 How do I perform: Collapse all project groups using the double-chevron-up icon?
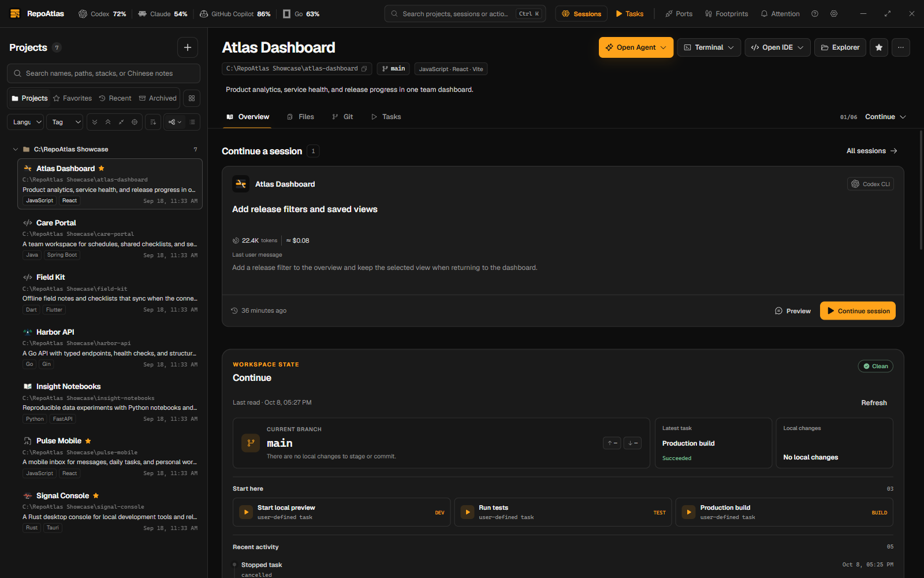pos(108,122)
